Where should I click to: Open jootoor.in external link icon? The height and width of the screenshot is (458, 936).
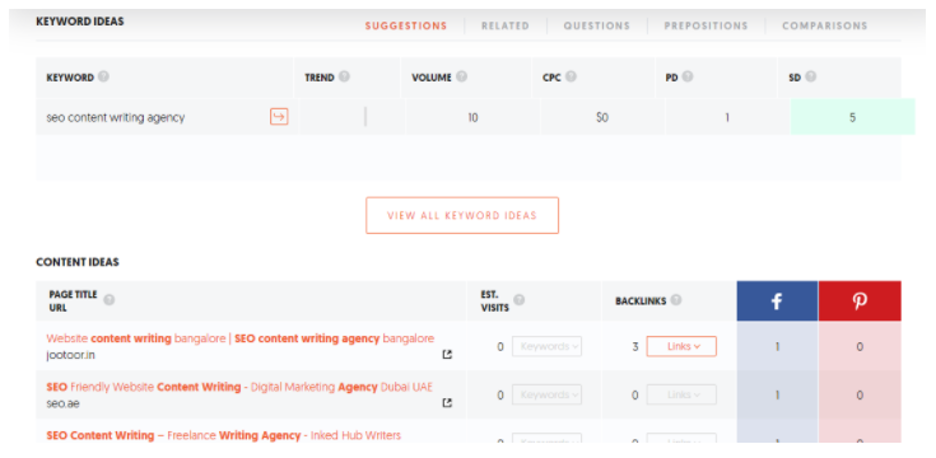pos(447,354)
